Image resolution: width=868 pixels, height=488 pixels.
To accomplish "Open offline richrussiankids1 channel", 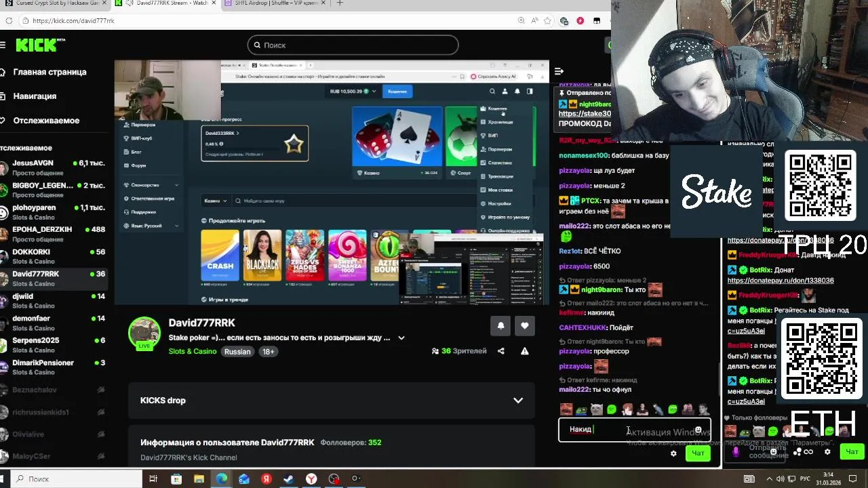I will tap(54, 412).
